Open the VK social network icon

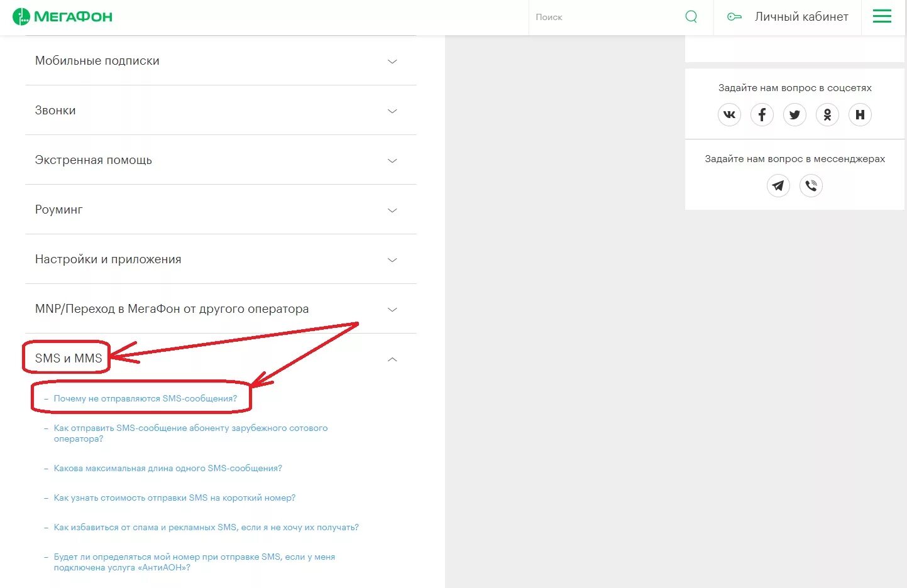pos(729,114)
